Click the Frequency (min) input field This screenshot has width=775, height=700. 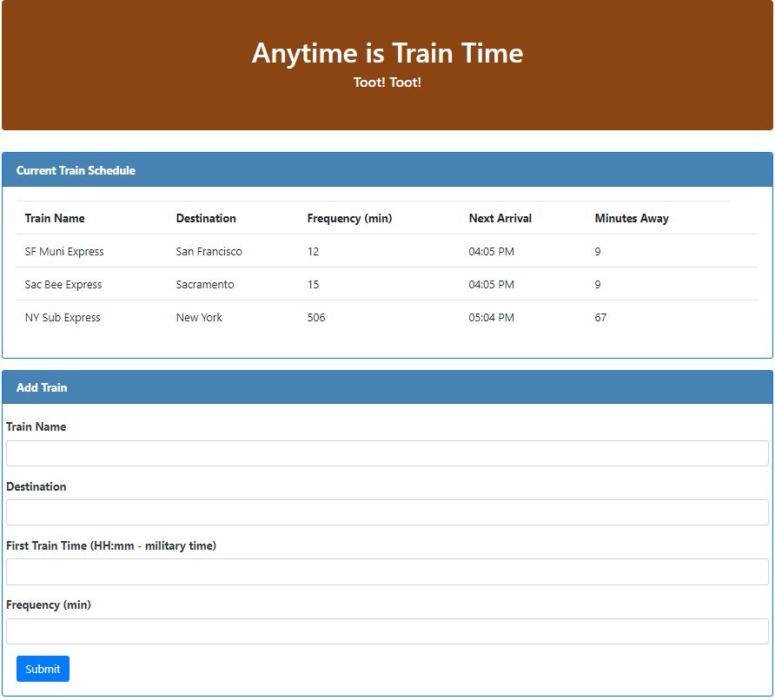click(x=387, y=631)
